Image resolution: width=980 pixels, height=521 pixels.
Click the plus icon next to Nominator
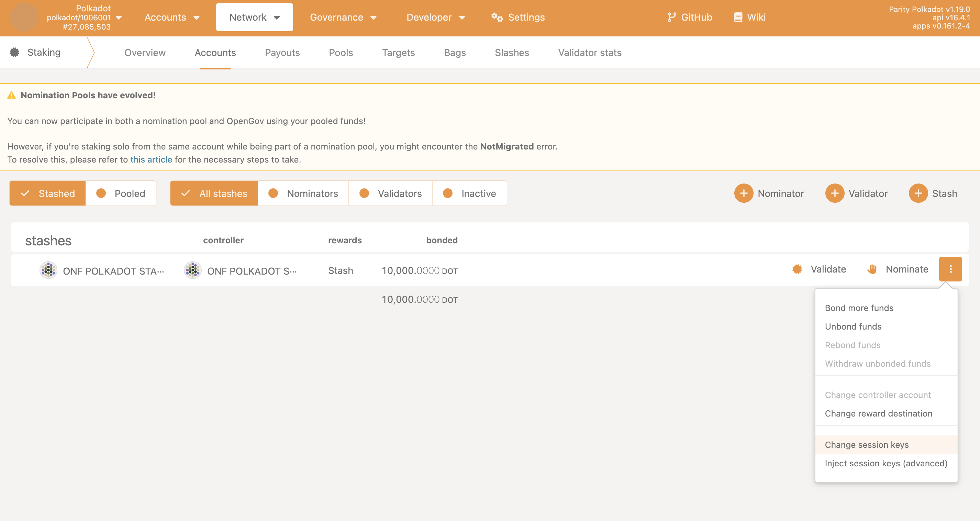pos(744,193)
